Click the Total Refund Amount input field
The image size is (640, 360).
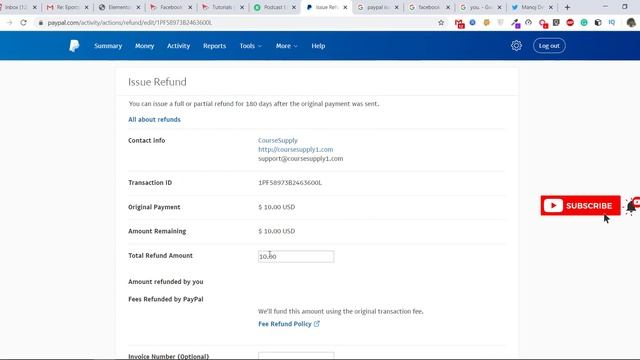point(296,256)
